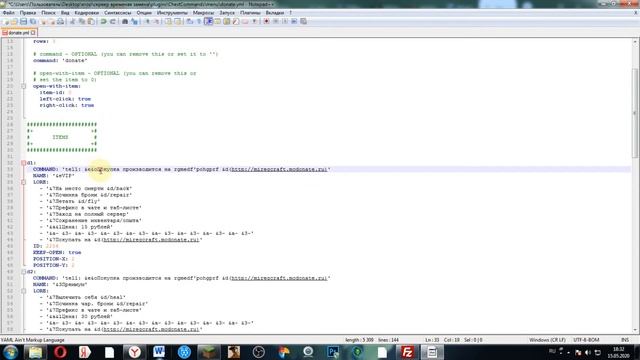Create a new file via toolbar icon
Image resolution: width=640 pixels, height=360 pixels.
point(5,21)
